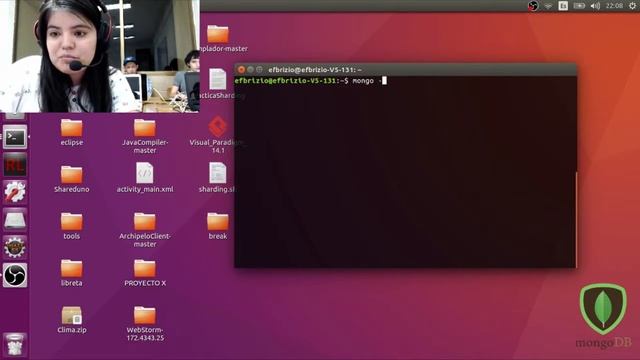The height and width of the screenshot is (360, 640).
Task: Open the gear badge launcher icon
Action: coord(15,247)
